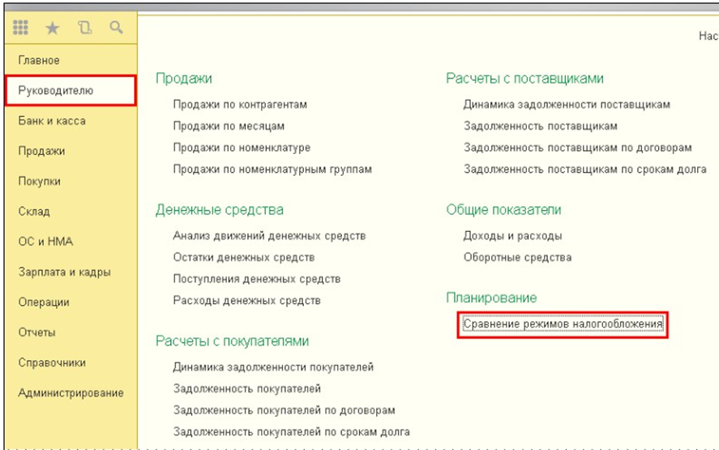This screenshot has width=719, height=450.
Task: Open Оборотные средства report
Action: point(517,257)
